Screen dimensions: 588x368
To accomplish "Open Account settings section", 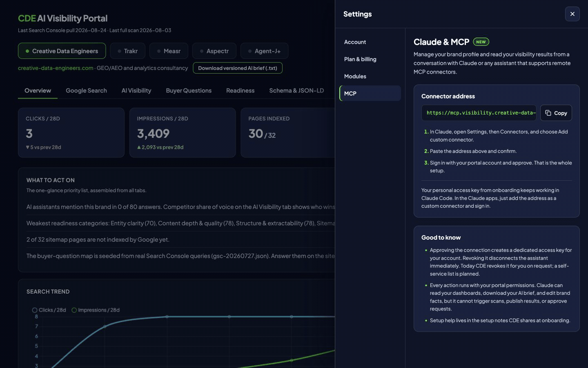I will 370,42.
